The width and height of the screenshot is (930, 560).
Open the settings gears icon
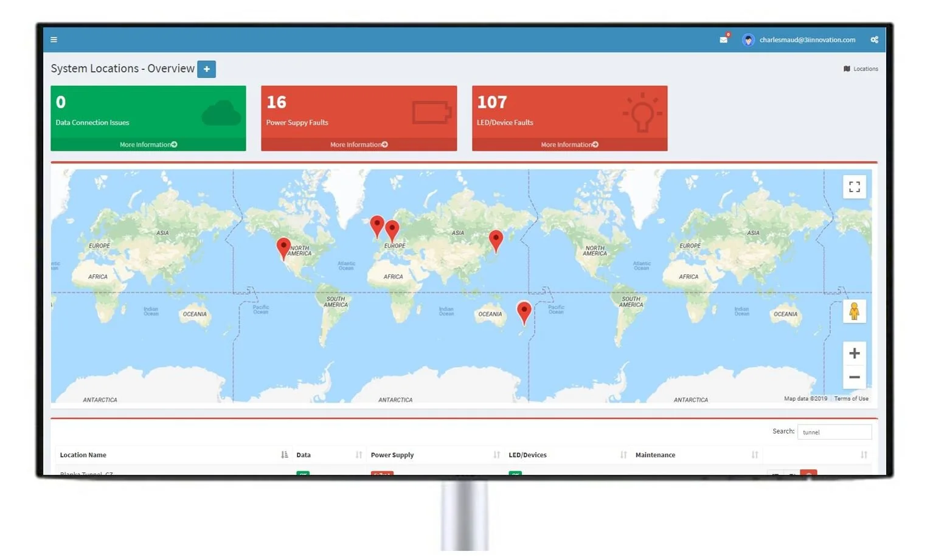click(x=874, y=40)
